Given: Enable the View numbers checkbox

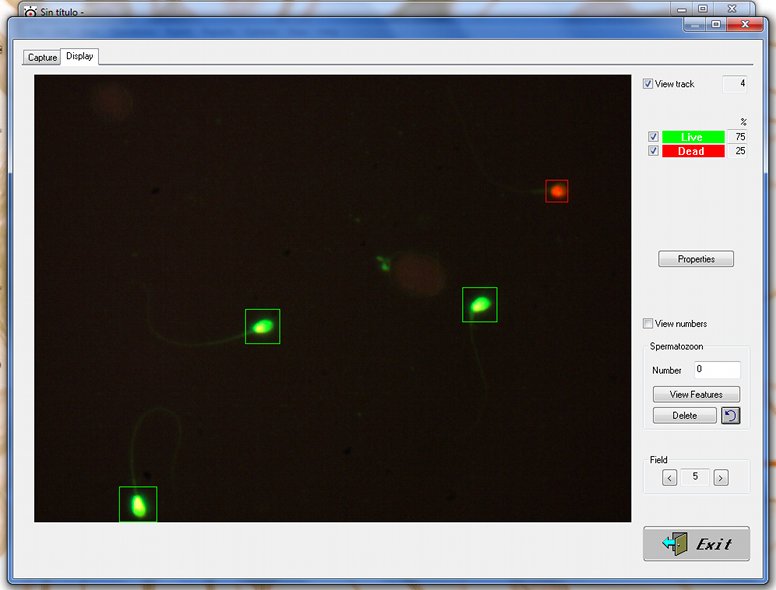Looking at the screenshot, I should click(647, 323).
